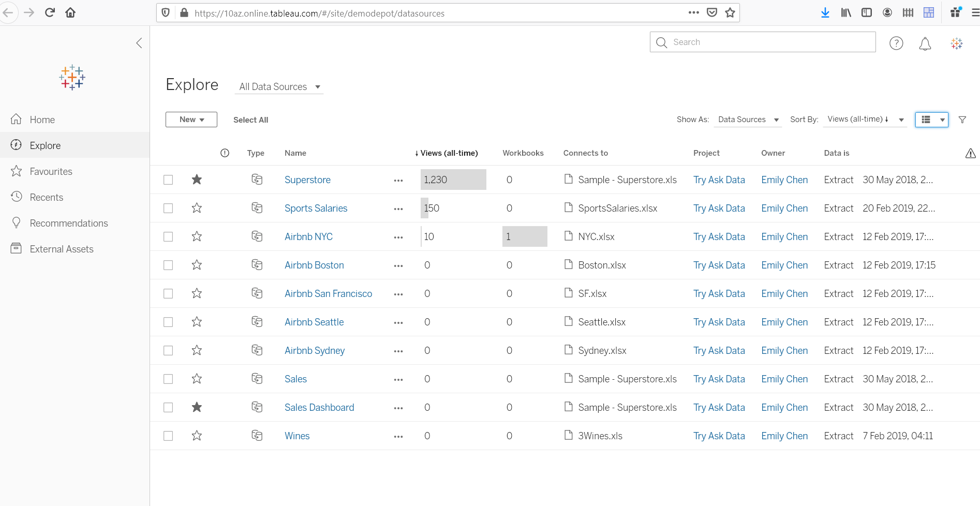This screenshot has height=506, width=980.
Task: Tick the checkbox for Sports Salaries
Action: (x=168, y=208)
